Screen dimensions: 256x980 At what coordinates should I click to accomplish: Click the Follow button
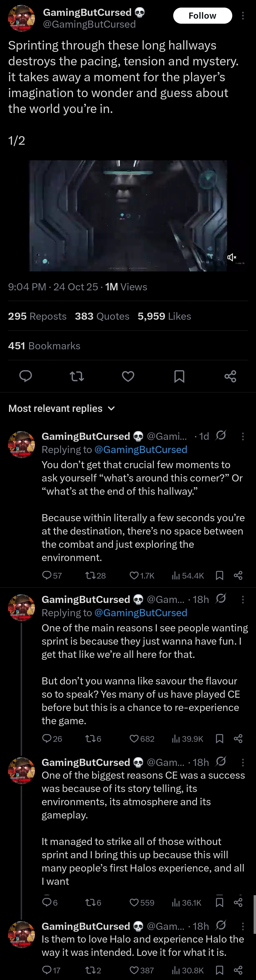[x=202, y=16]
